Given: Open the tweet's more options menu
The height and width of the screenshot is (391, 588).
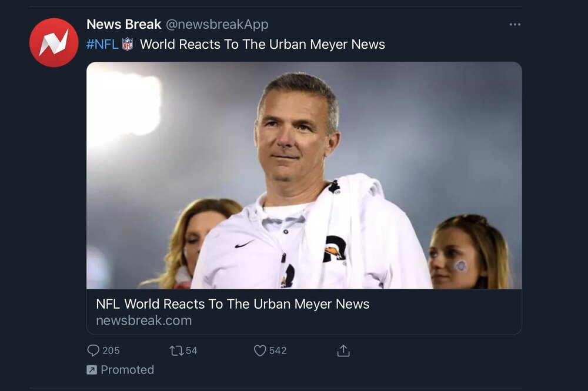Looking at the screenshot, I should [515, 25].
